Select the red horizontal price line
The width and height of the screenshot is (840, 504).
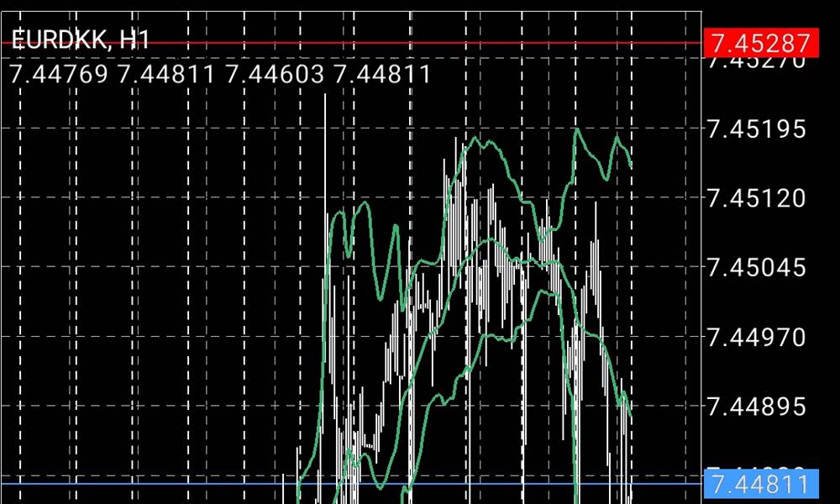pyautogui.click(x=353, y=42)
